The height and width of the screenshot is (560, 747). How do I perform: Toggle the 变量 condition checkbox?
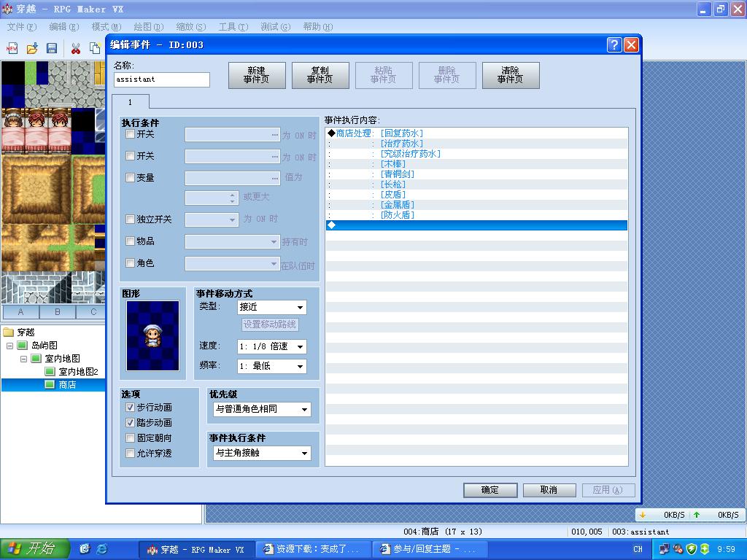pyautogui.click(x=130, y=178)
